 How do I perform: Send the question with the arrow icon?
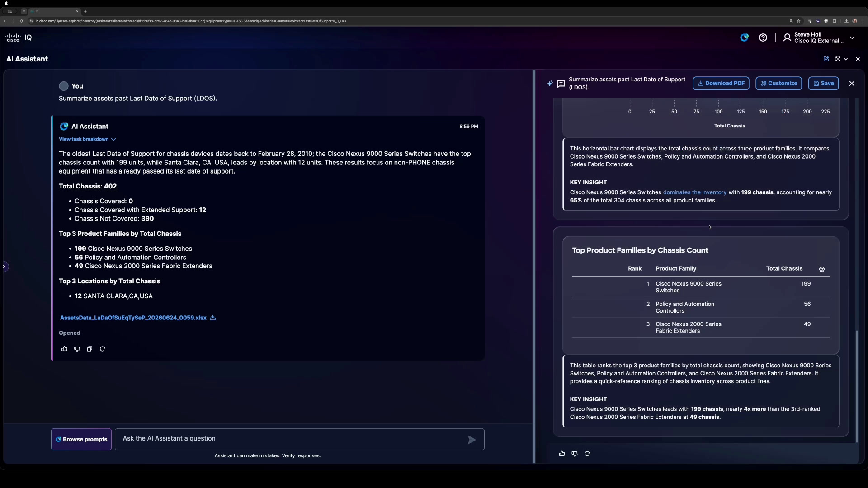(x=472, y=440)
